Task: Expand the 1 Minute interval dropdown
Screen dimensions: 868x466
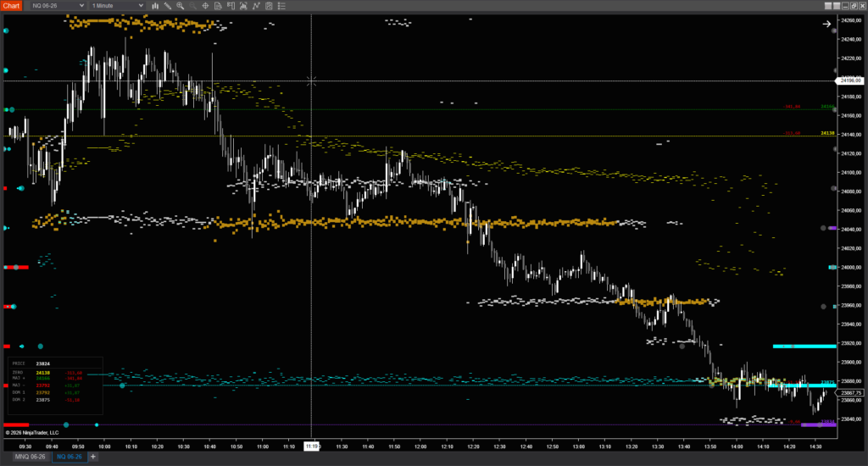Action: (118, 6)
